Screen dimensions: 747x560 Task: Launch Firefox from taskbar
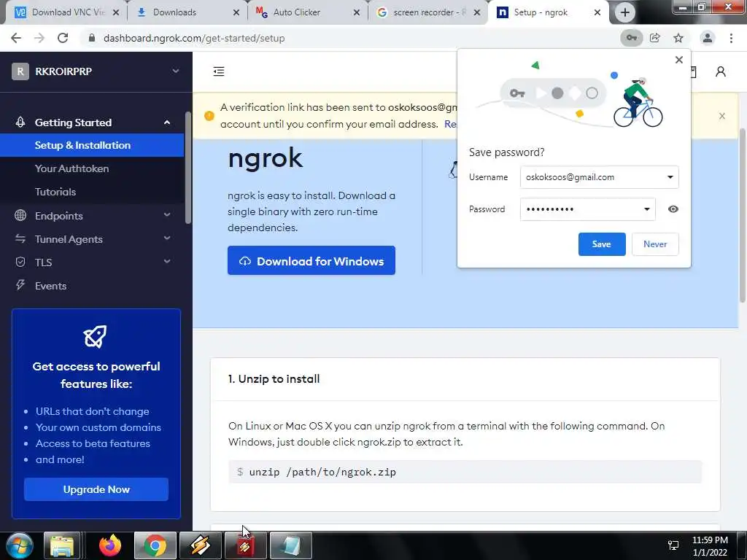tap(110, 545)
